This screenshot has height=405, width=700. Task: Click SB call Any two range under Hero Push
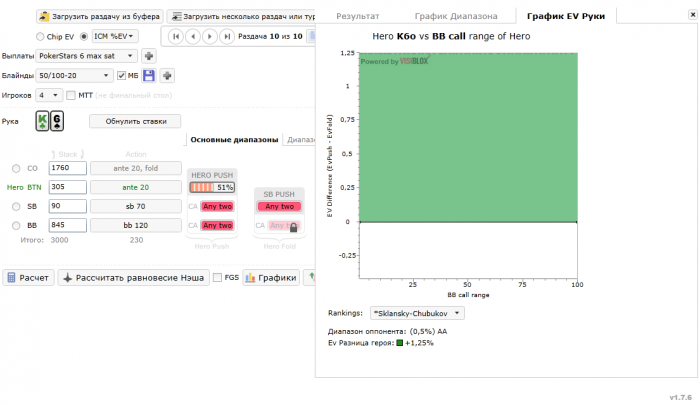pyautogui.click(x=217, y=206)
